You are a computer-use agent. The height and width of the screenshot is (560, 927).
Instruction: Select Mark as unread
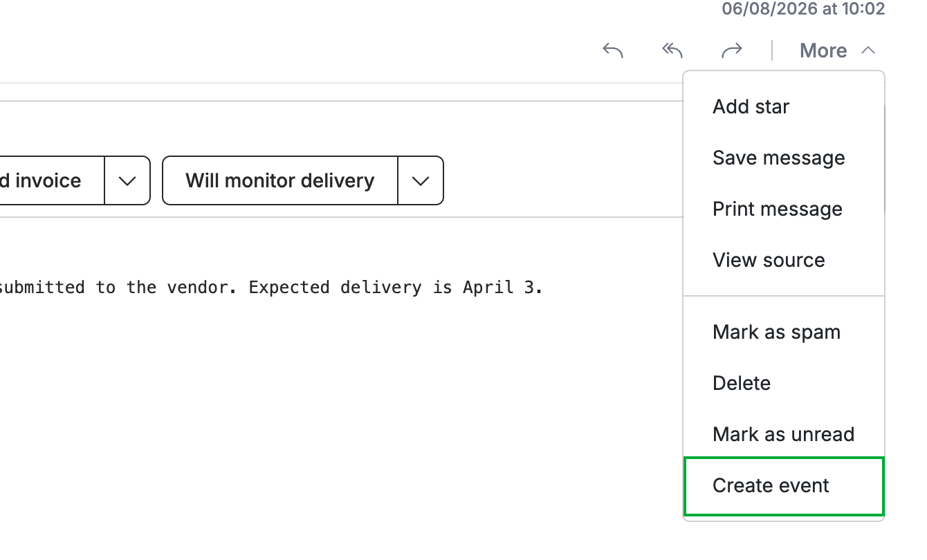[x=784, y=434]
